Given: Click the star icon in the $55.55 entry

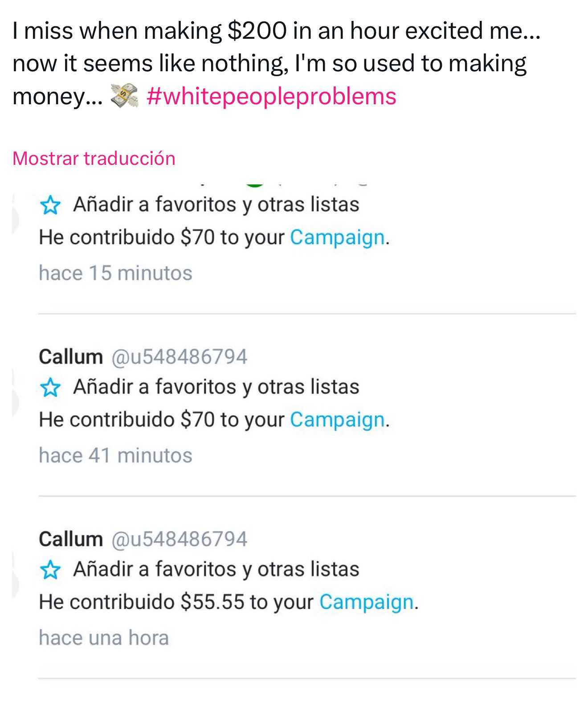Looking at the screenshot, I should (50, 570).
